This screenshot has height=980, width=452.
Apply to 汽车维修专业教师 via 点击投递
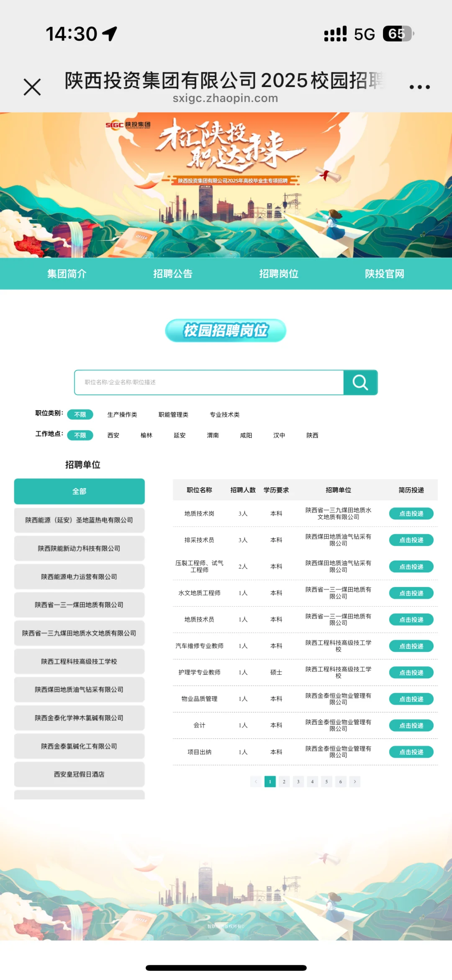[411, 646]
